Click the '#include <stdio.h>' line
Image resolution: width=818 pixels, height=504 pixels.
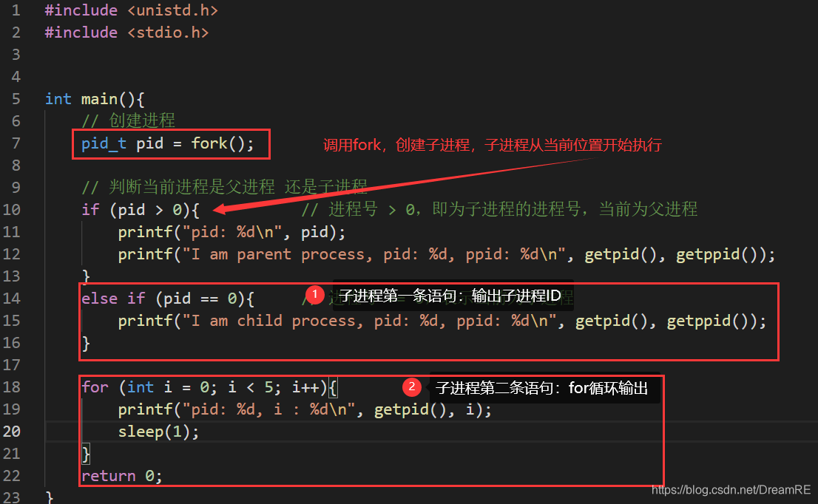pyautogui.click(x=126, y=33)
